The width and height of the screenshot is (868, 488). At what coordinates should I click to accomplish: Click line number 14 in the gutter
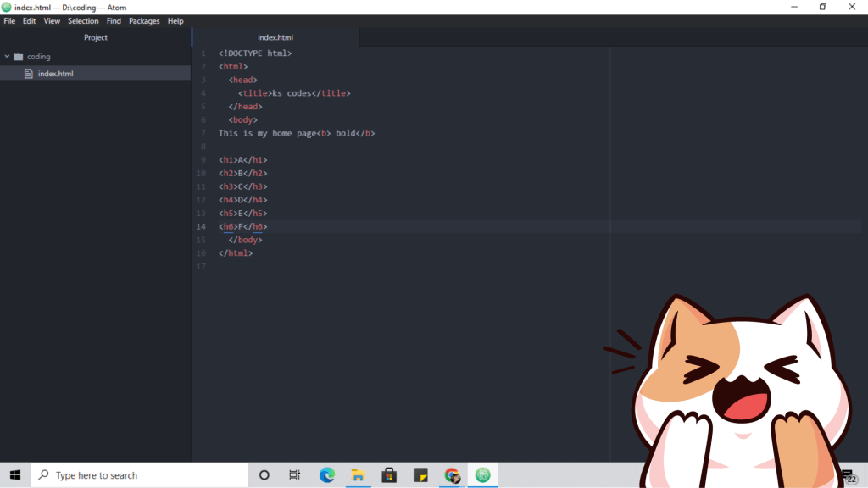(202, 226)
